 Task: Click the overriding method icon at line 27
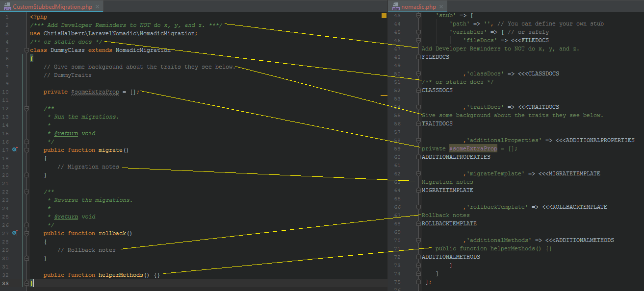pyautogui.click(x=15, y=233)
